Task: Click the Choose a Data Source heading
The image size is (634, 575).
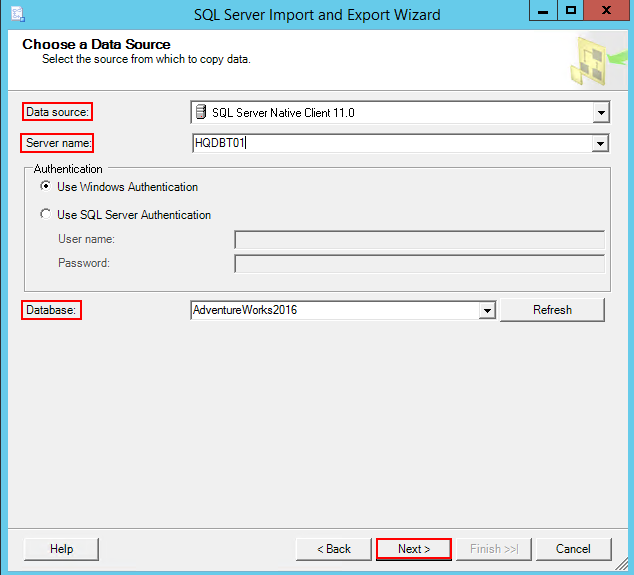Action: [96, 44]
